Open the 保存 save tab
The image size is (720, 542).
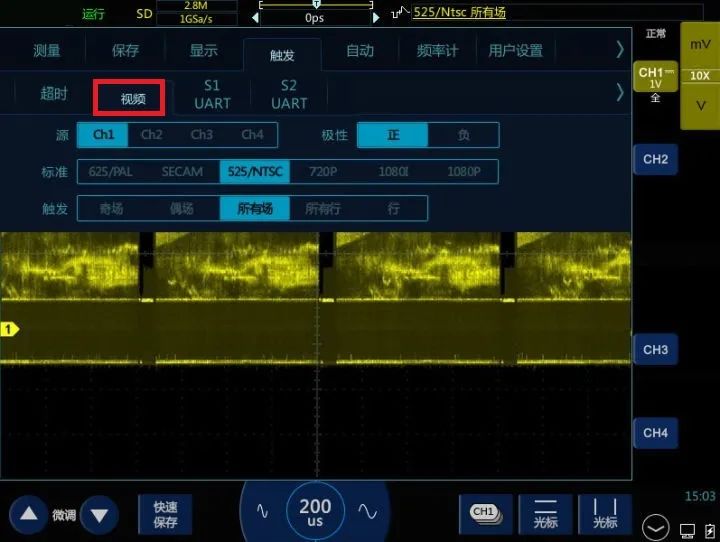125,50
